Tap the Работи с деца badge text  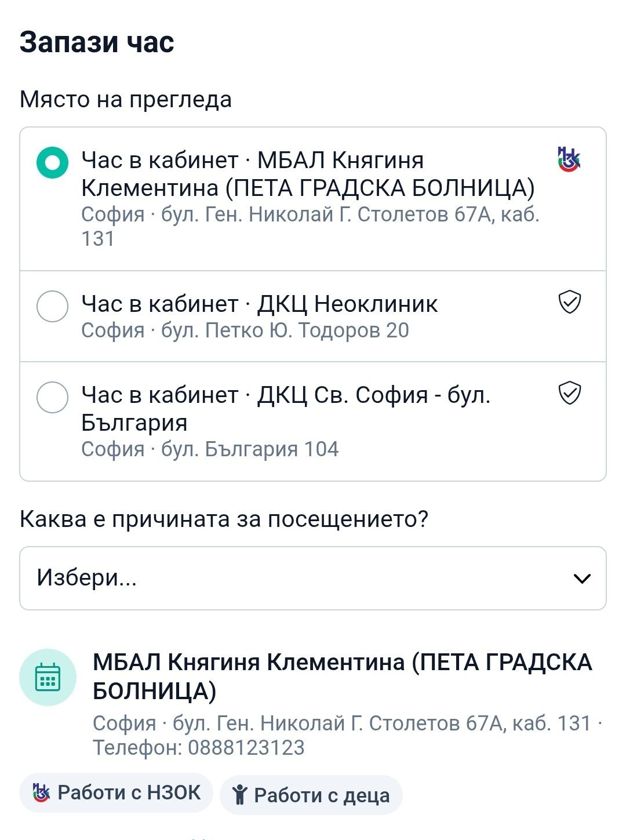coord(322,795)
